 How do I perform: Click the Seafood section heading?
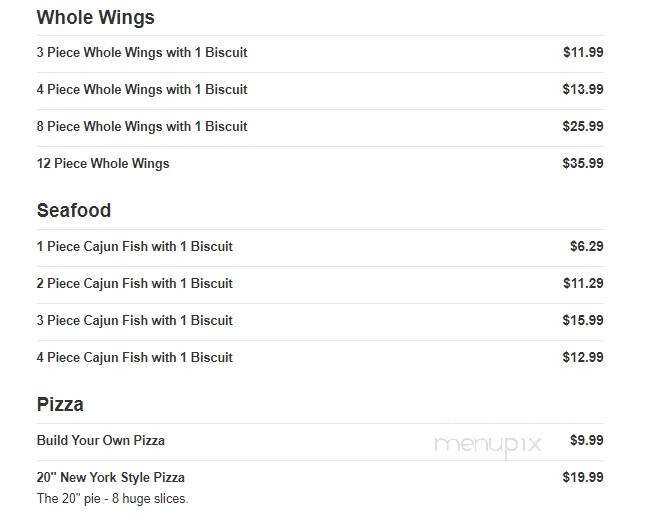74,211
